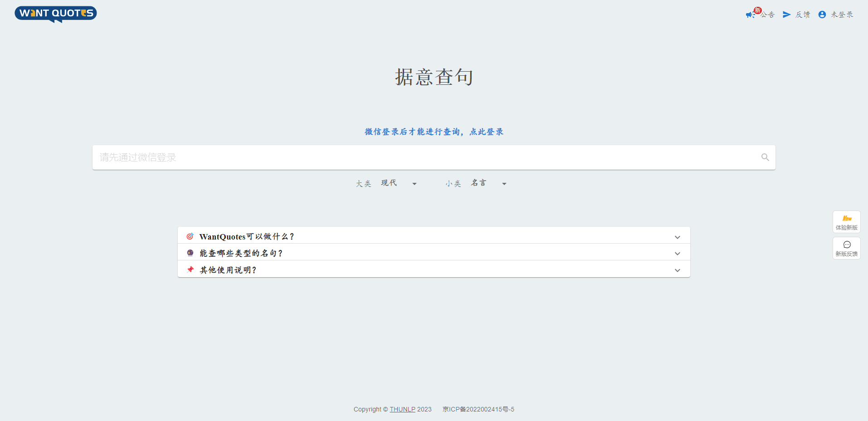Expand the WantQuotes可以做什么 section

click(678, 236)
